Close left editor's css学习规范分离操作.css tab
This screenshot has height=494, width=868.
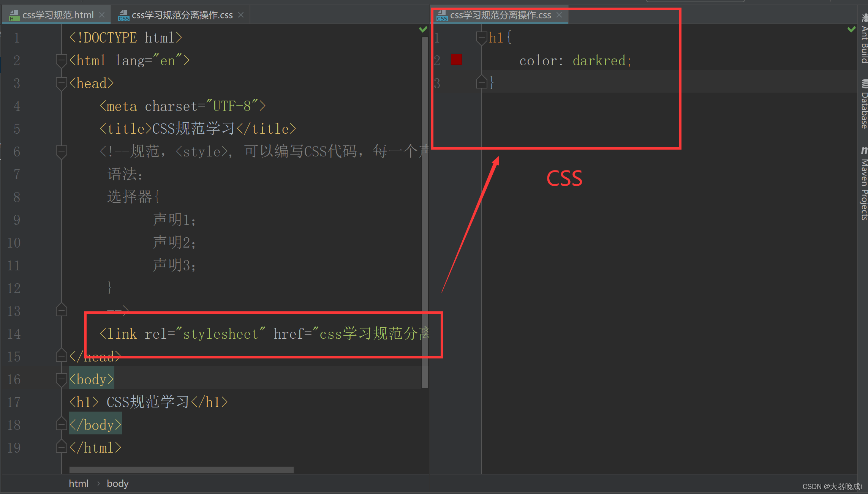pos(241,15)
